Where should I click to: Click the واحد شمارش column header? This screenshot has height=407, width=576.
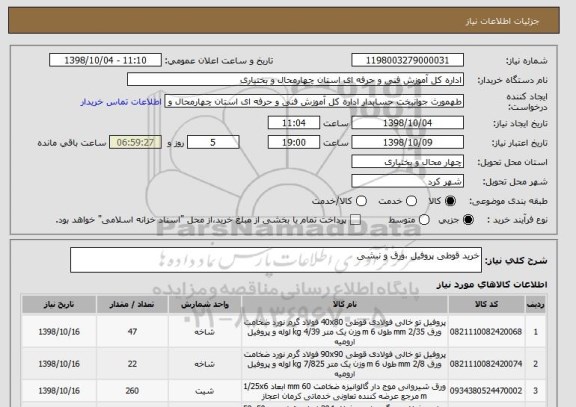205,305
